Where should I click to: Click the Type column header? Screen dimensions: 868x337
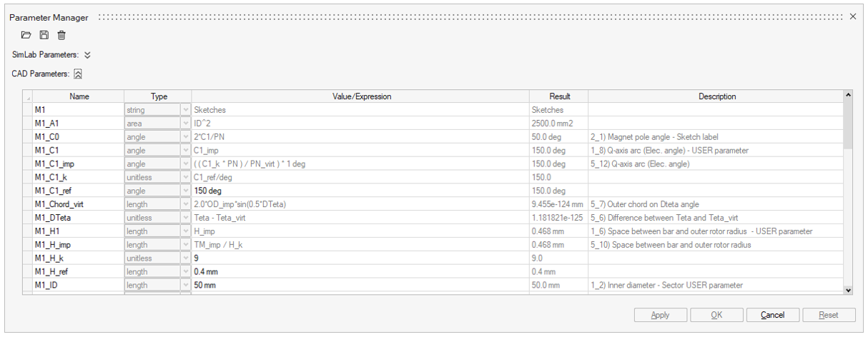click(x=158, y=96)
